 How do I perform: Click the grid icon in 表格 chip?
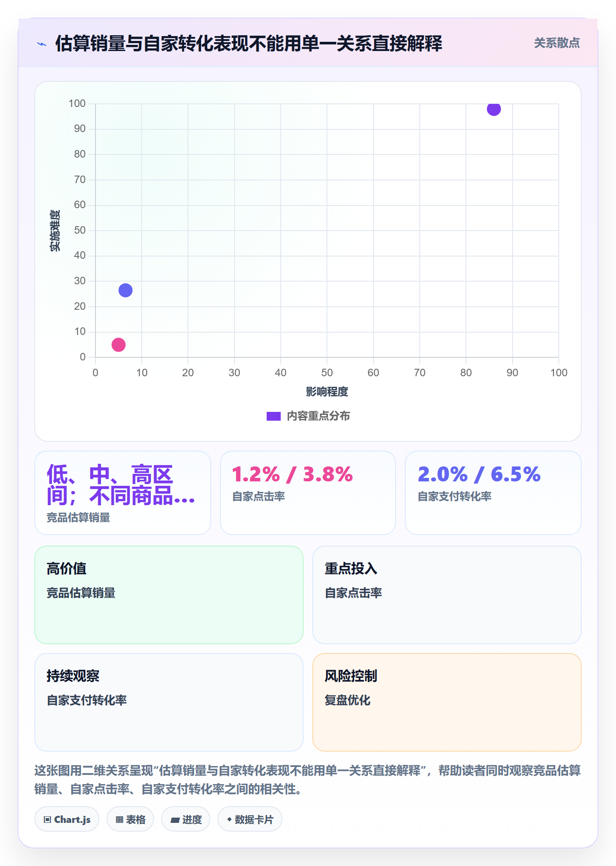[119, 820]
